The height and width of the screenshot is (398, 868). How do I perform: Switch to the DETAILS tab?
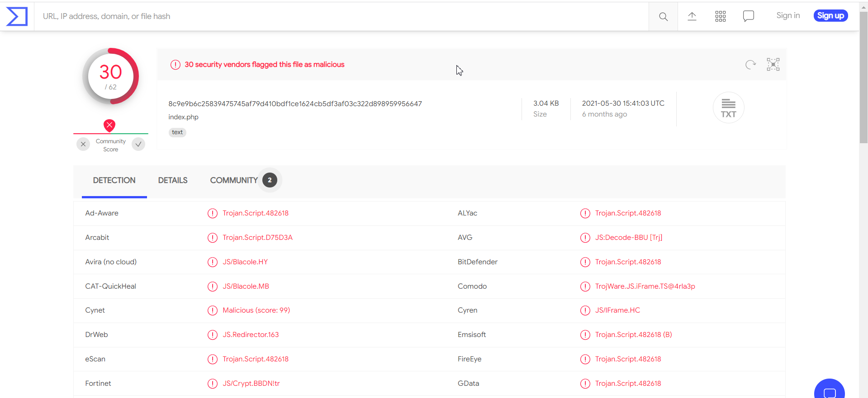pyautogui.click(x=173, y=180)
